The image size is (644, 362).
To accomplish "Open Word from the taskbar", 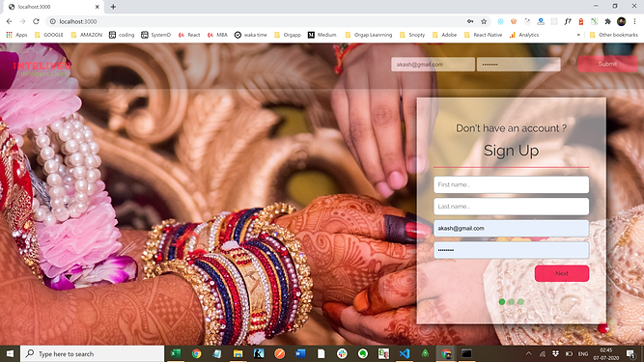I will [300, 353].
